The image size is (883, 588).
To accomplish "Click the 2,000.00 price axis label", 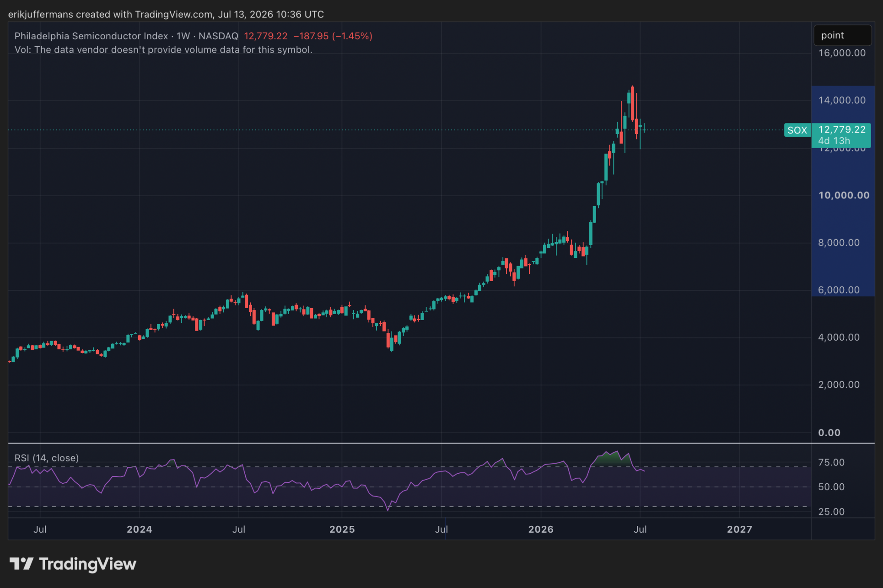I will tap(839, 385).
